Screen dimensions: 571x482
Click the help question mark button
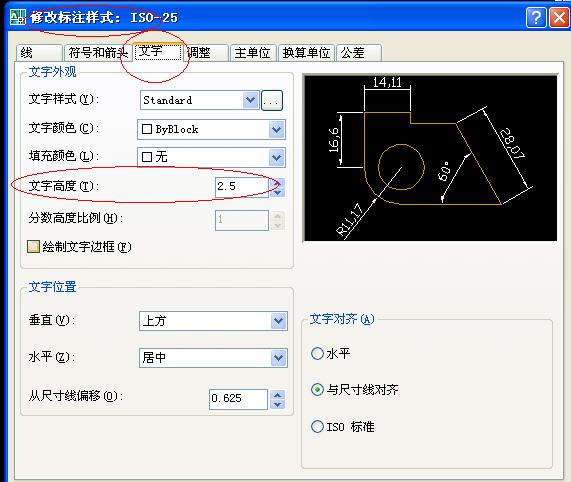coord(536,17)
